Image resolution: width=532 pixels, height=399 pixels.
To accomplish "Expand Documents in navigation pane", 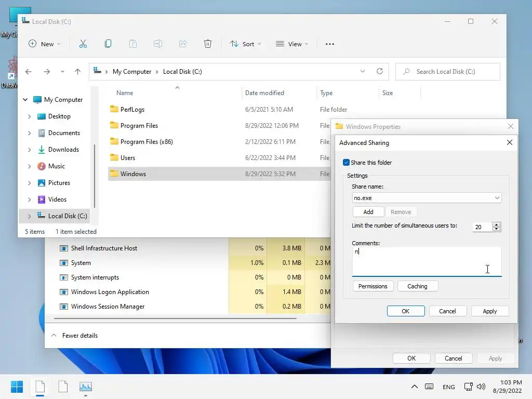I will click(x=30, y=133).
